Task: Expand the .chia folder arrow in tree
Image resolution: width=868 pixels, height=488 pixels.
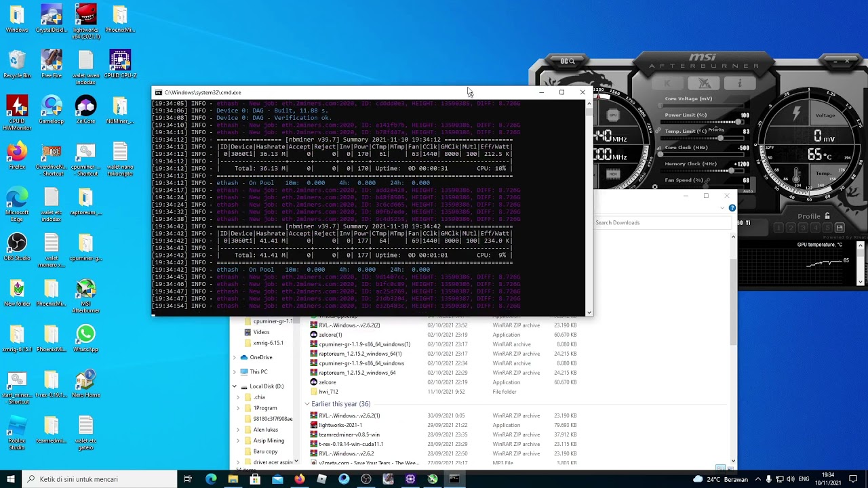Action: coord(238,397)
